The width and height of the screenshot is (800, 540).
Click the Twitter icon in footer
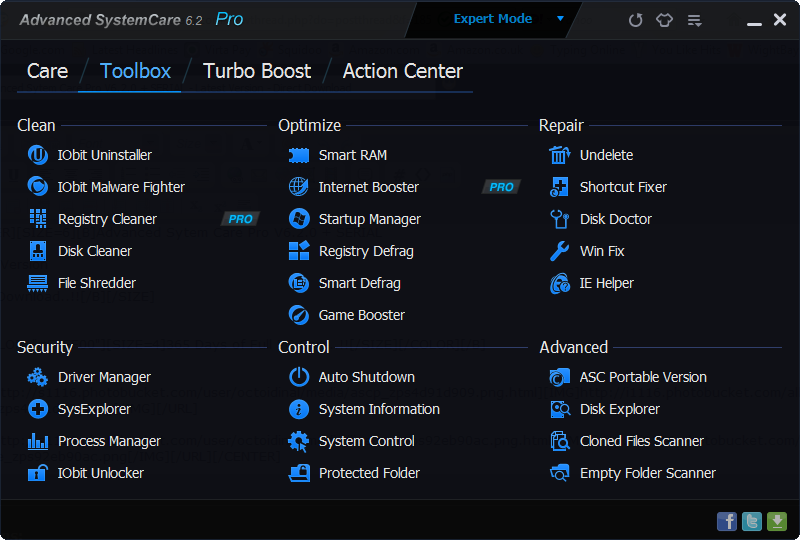point(752,521)
